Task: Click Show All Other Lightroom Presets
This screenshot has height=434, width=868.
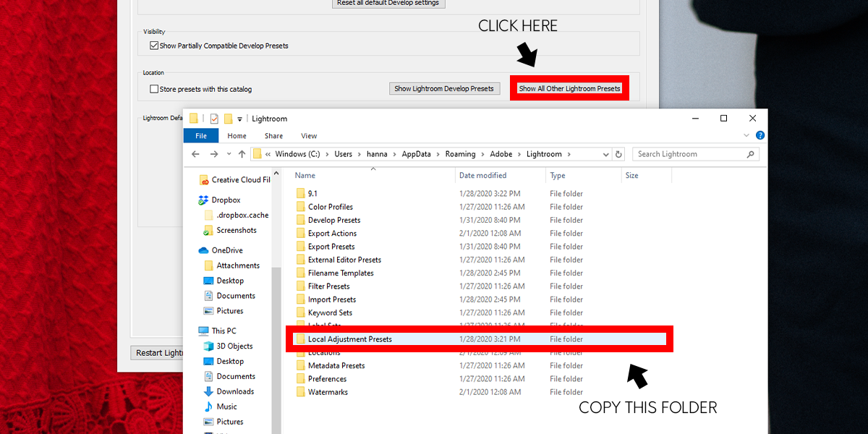Action: [x=569, y=88]
